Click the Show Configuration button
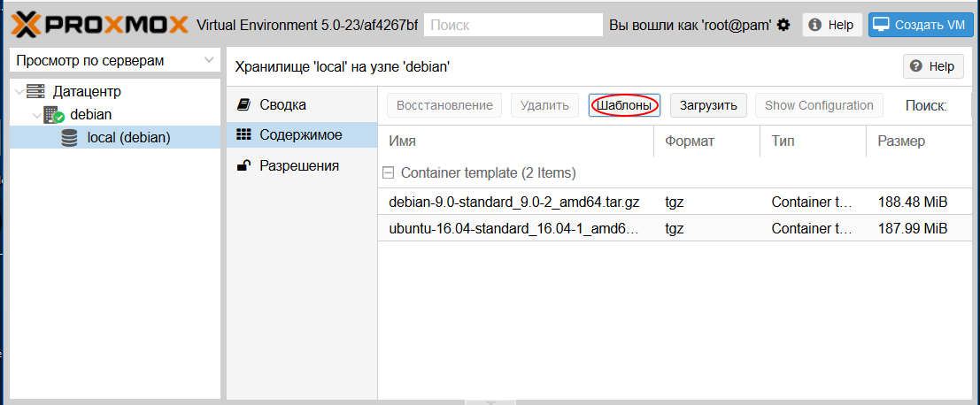The height and width of the screenshot is (405, 980). (x=819, y=105)
